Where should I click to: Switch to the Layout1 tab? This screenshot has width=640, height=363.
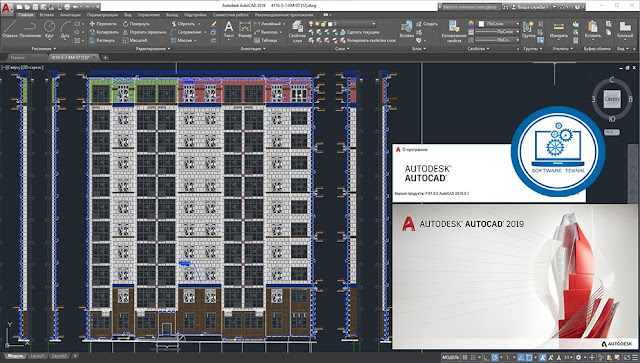(x=37, y=356)
